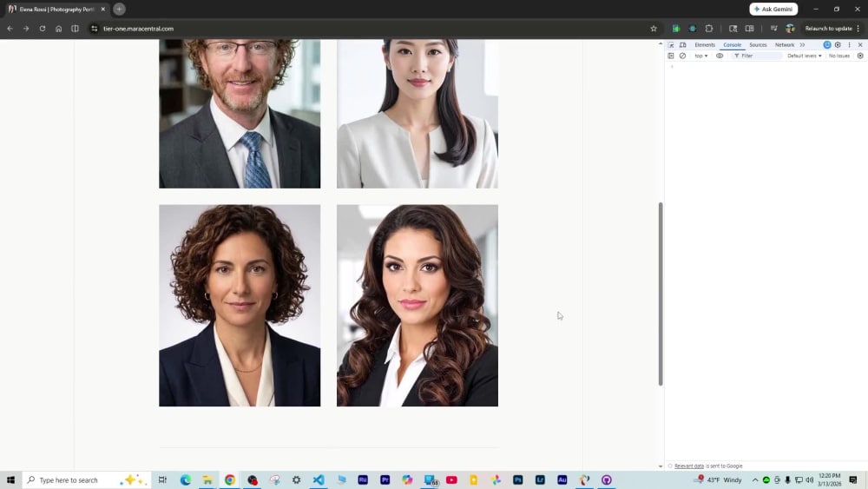
Task: Open the volume control in system tray
Action: (809, 479)
